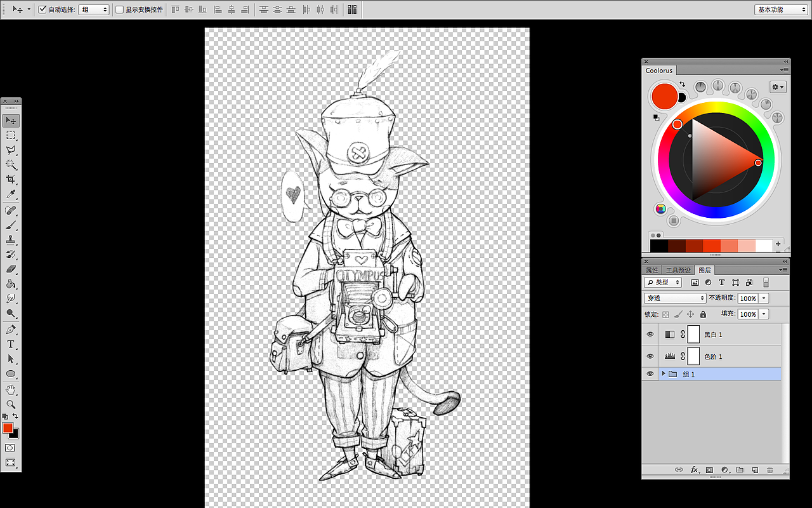Image resolution: width=812 pixels, height=508 pixels.
Task: Toggle lock all padlock
Action: (x=703, y=314)
